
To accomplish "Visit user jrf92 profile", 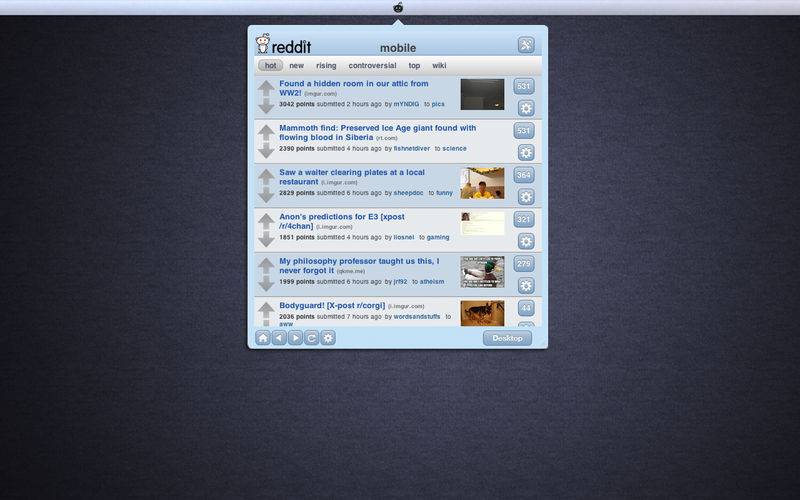I will click(x=401, y=282).
